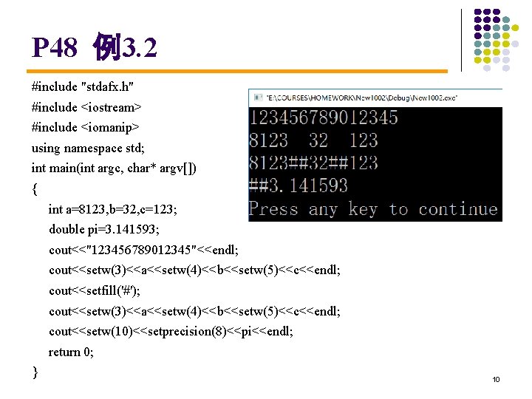Click the #include <iomanip> line
Viewport: 532px width, 399px height.
point(85,128)
